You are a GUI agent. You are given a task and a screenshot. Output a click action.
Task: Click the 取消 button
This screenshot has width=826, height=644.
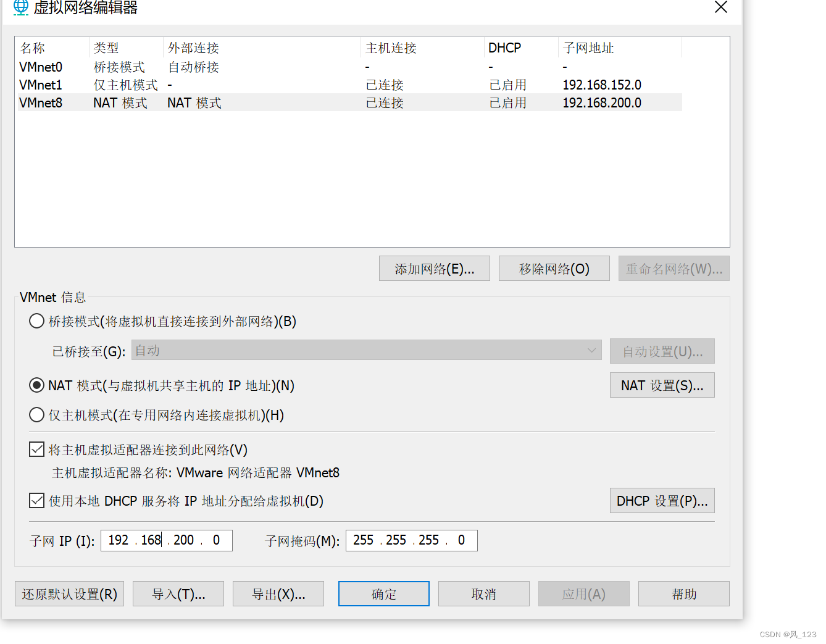click(x=484, y=594)
